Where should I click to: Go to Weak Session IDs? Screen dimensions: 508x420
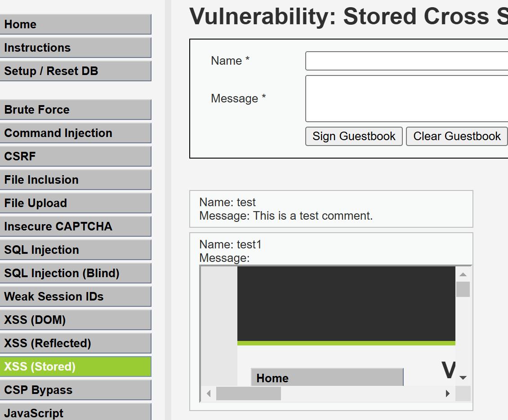76,296
